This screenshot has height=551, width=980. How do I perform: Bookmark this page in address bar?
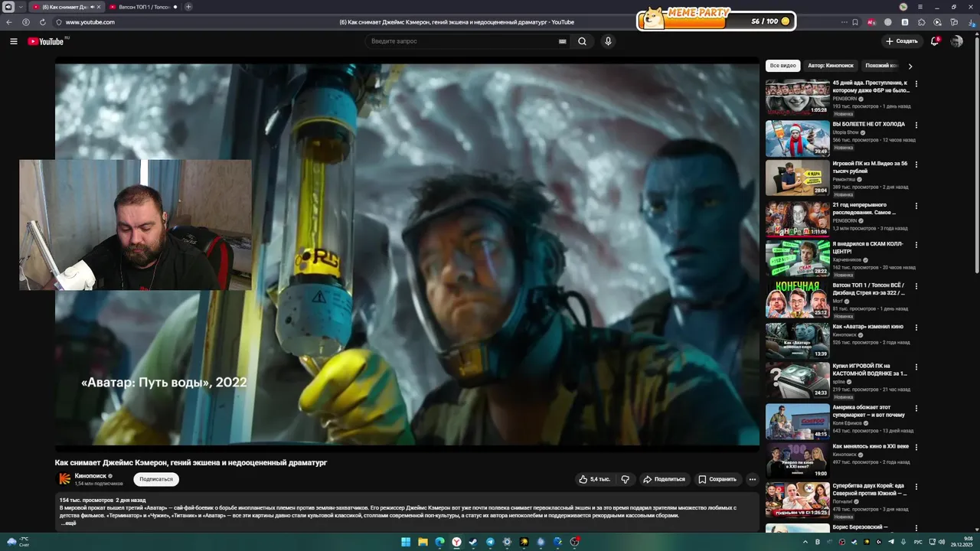pyautogui.click(x=855, y=22)
